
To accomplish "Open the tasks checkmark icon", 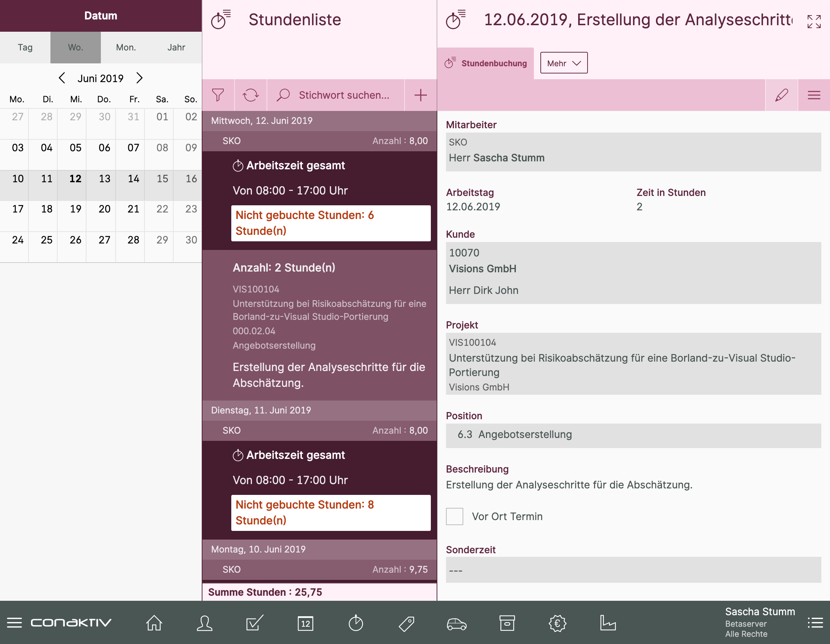I will tap(255, 623).
